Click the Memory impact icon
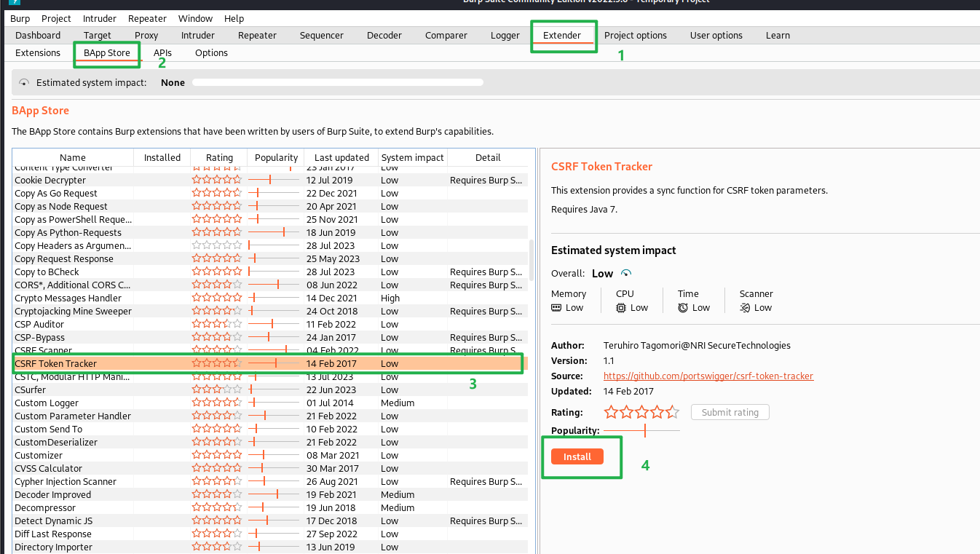 [x=557, y=308]
